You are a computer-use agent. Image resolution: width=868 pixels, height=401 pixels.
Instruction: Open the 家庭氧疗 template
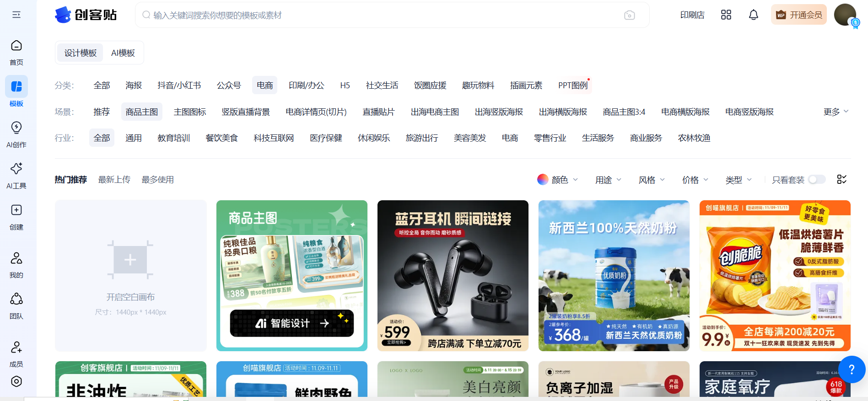[x=775, y=379]
